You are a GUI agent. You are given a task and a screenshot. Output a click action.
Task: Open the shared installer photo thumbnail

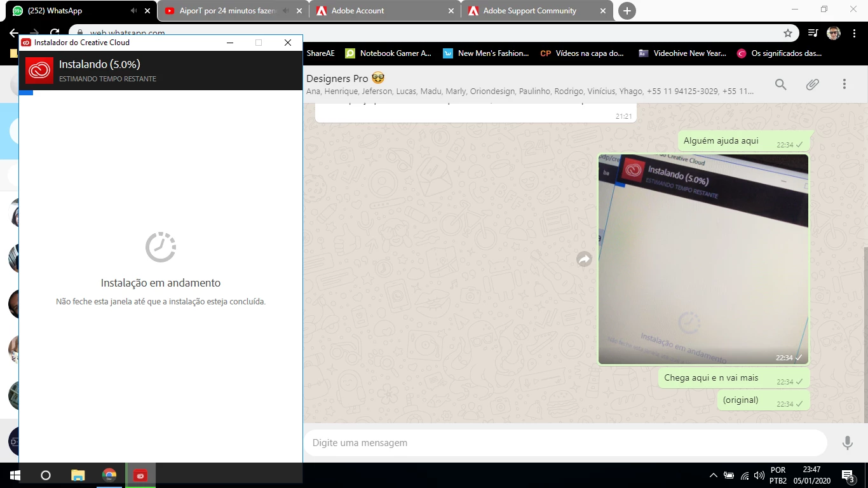[703, 259]
